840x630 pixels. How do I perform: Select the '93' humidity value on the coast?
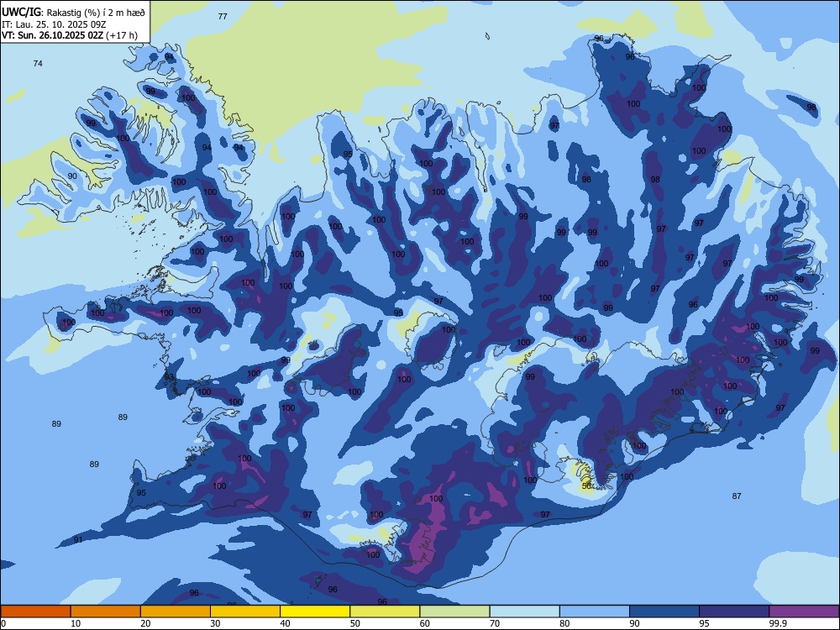coord(170,377)
